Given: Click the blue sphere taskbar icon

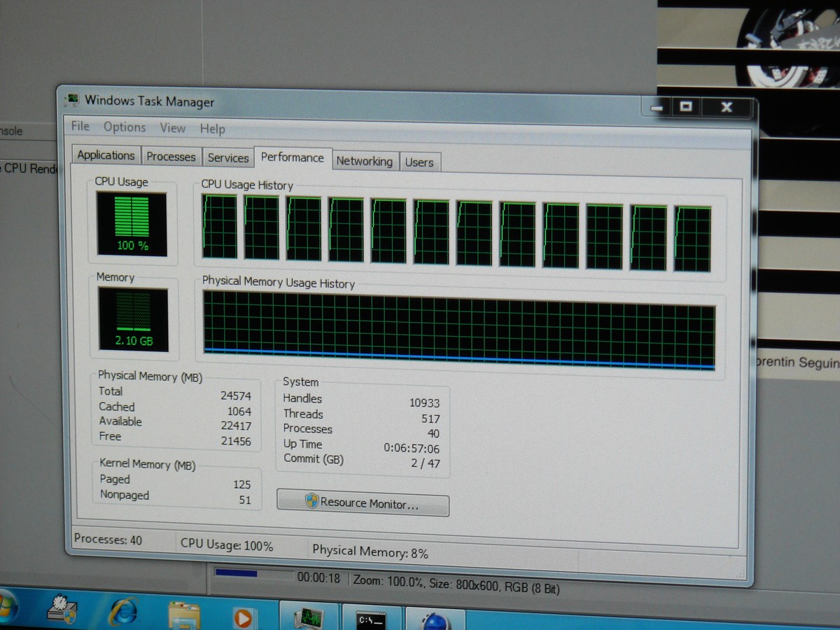Looking at the screenshot, I should [434, 620].
